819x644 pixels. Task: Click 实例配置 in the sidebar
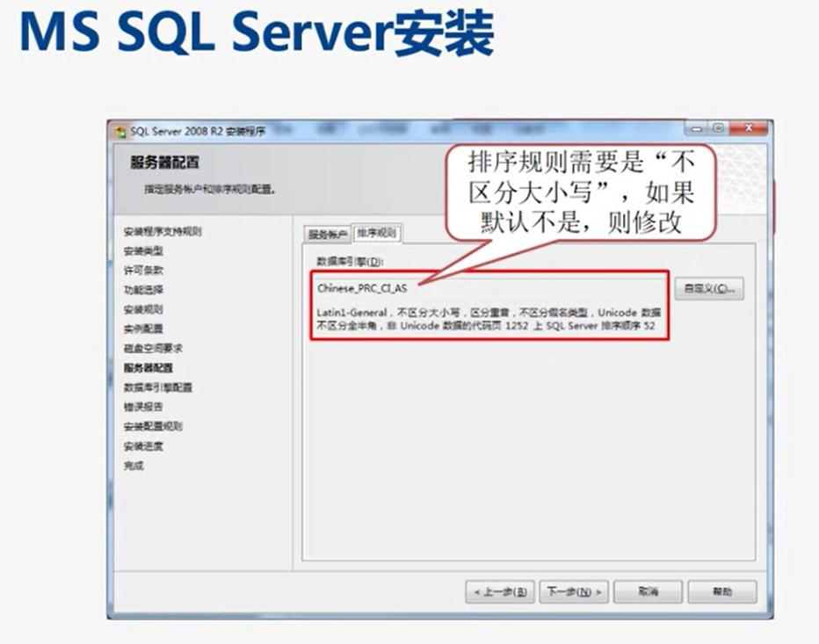(143, 329)
